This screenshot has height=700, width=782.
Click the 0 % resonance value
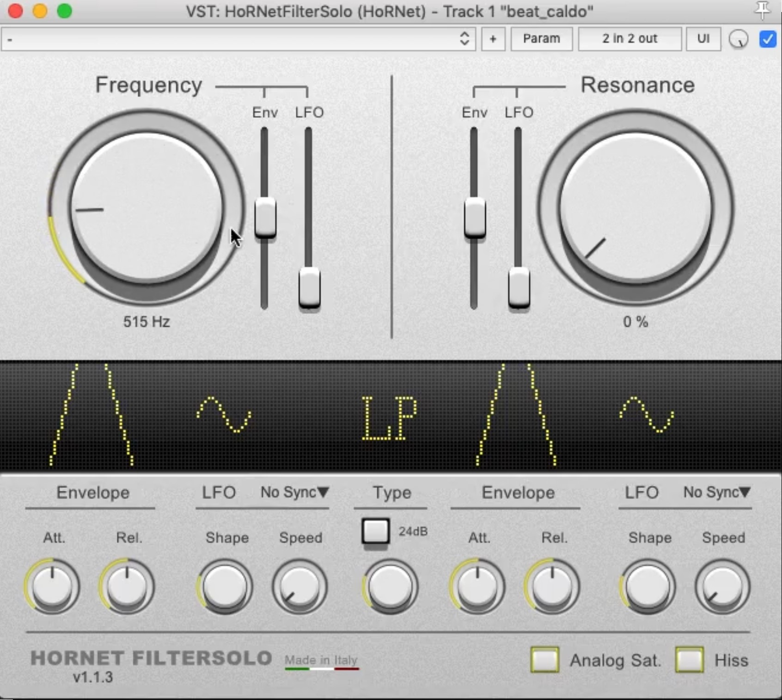635,322
